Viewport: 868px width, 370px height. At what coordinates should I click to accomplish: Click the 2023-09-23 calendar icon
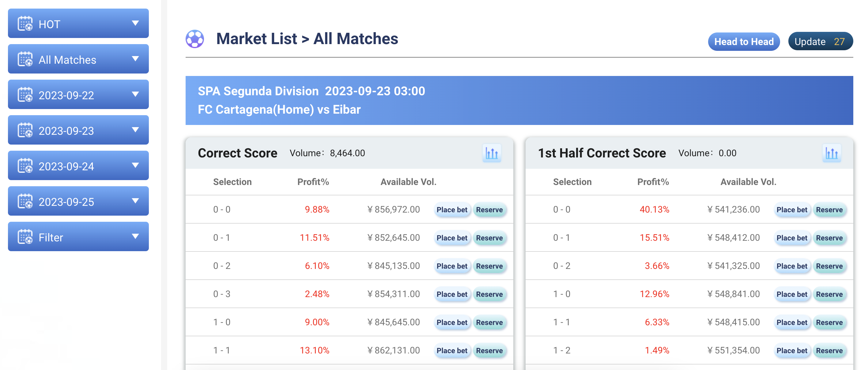(x=25, y=130)
